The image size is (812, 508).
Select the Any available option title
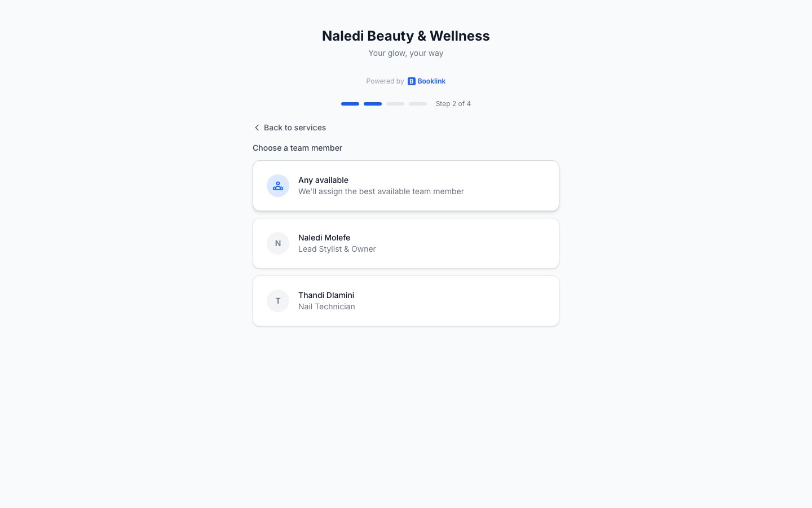pyautogui.click(x=323, y=180)
